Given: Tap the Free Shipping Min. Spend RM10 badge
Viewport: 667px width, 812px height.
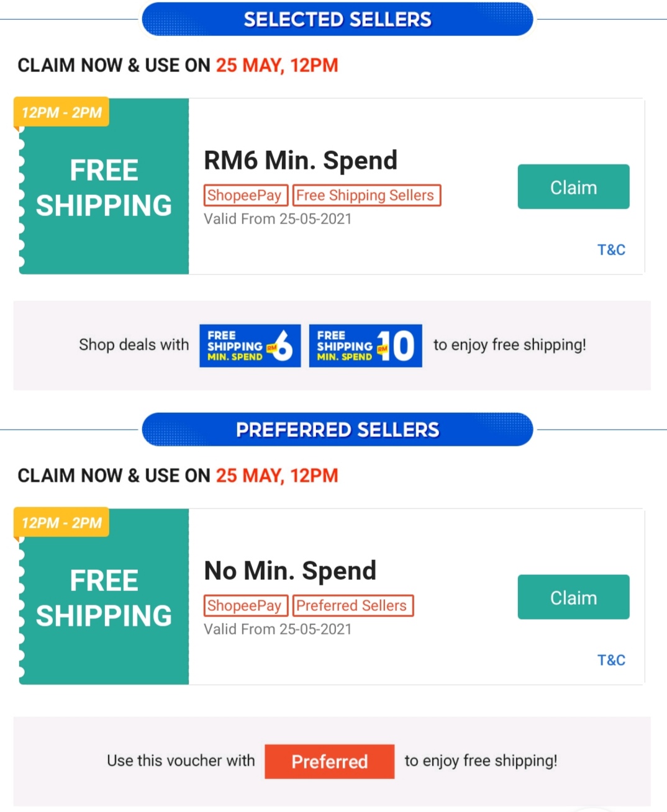Looking at the screenshot, I should [x=365, y=346].
